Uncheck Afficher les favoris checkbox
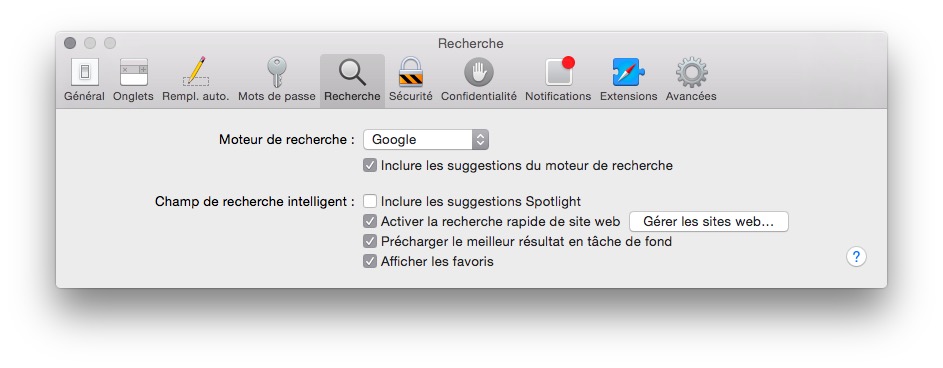943x368 pixels. click(x=370, y=262)
